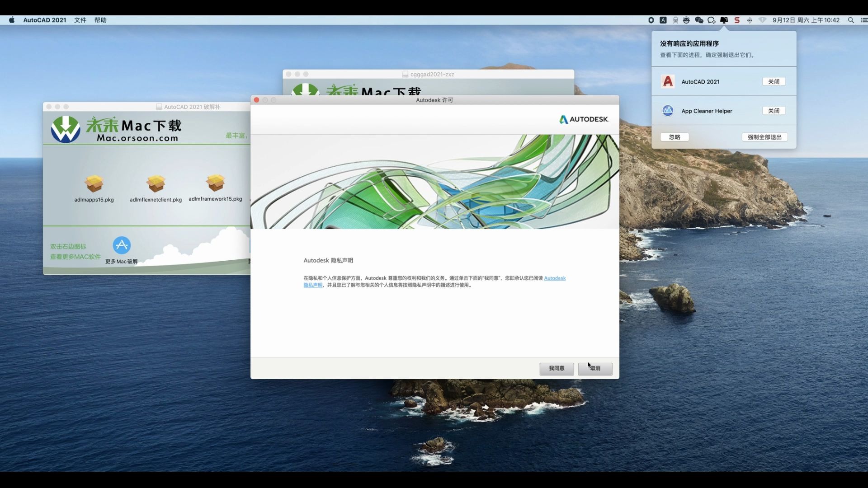Open the 文件 menu
Viewport: 868px width, 488px height.
click(x=80, y=20)
